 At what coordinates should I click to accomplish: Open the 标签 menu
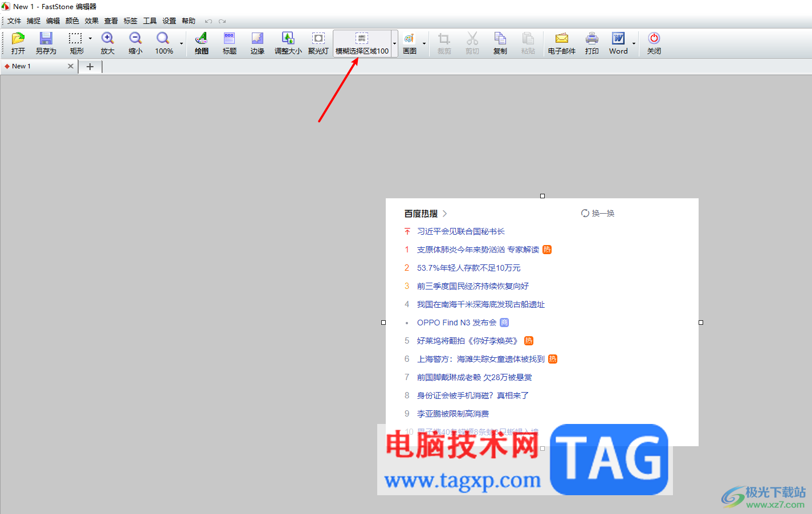click(130, 21)
